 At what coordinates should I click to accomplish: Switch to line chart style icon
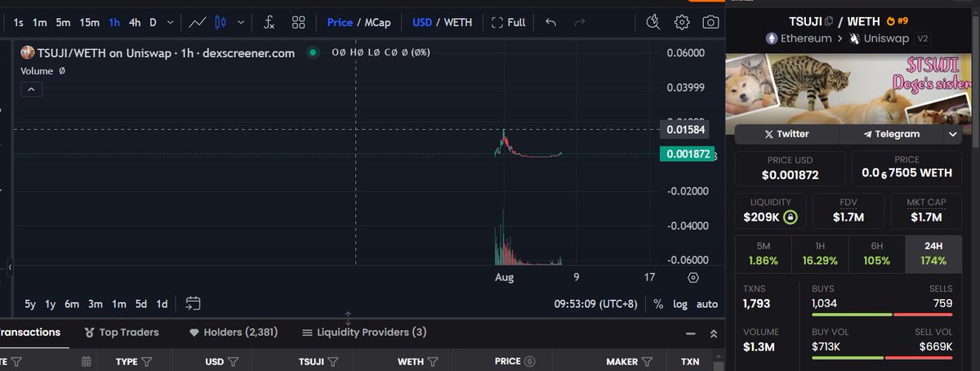(197, 22)
